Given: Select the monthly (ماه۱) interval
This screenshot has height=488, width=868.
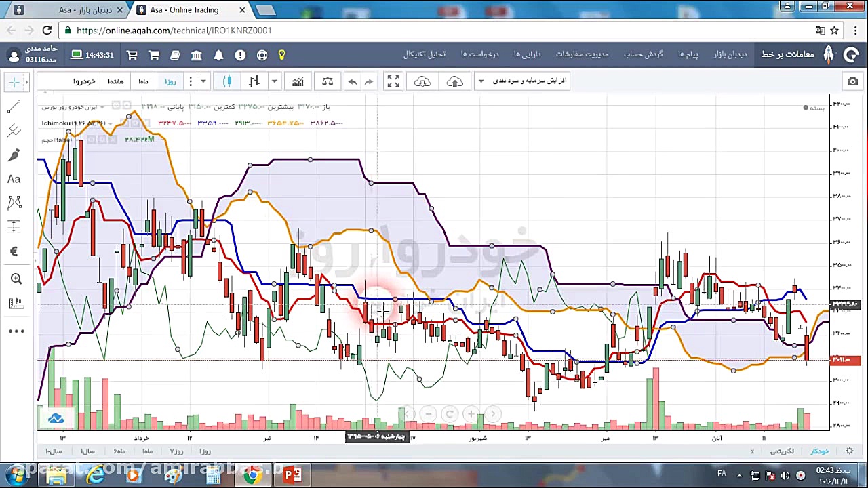Looking at the screenshot, I should [x=143, y=81].
